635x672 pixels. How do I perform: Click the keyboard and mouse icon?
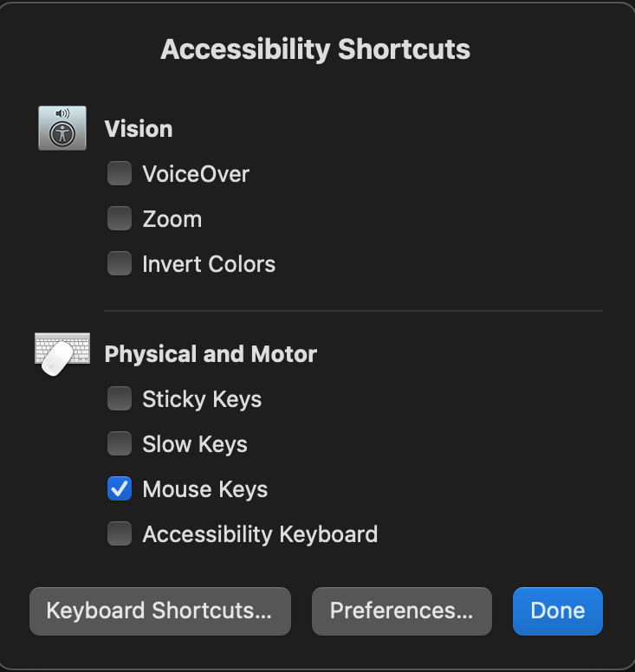[62, 353]
